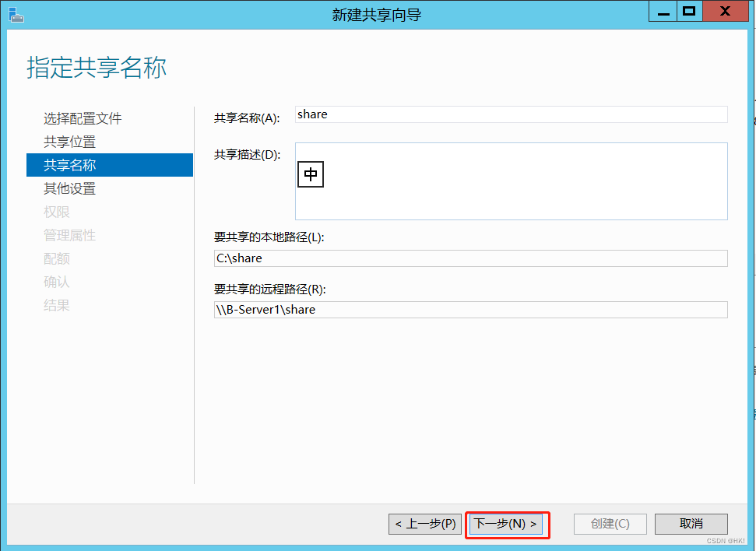Click the 要共享的远程路径(R): label
756x551 pixels.
point(270,290)
